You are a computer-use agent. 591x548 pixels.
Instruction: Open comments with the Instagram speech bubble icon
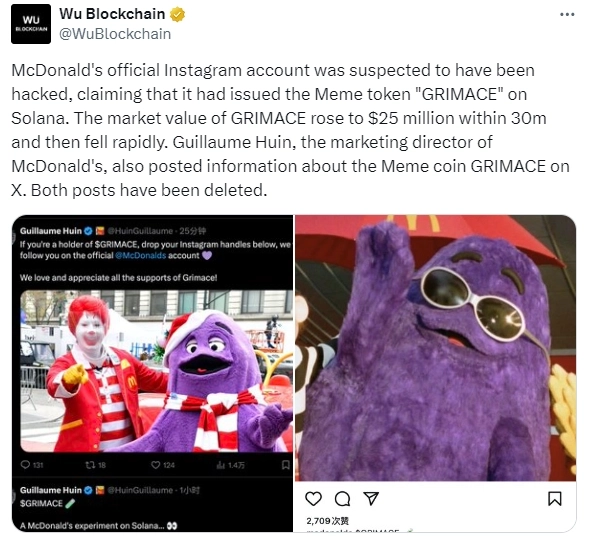point(342,499)
